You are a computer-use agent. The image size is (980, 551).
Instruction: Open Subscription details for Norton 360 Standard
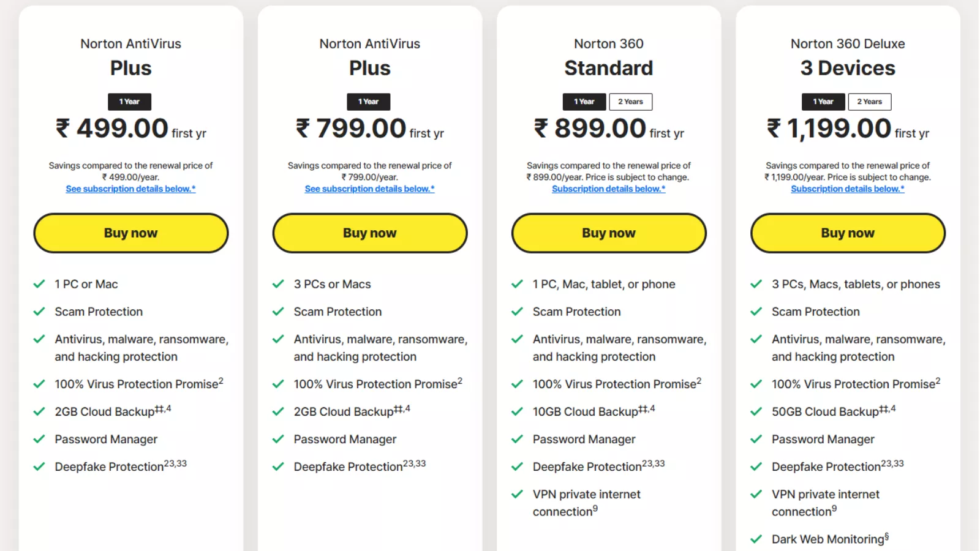point(608,189)
